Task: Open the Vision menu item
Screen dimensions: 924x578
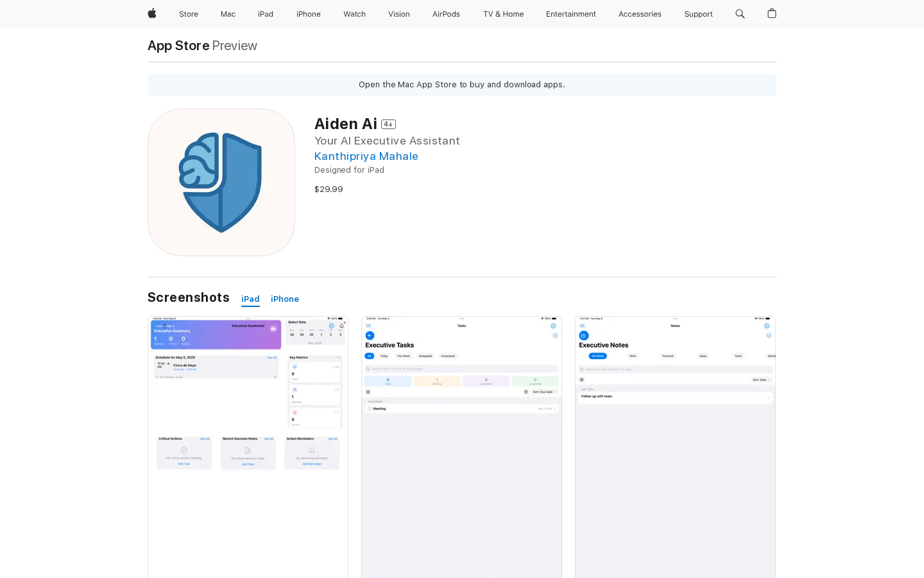Action: point(399,14)
